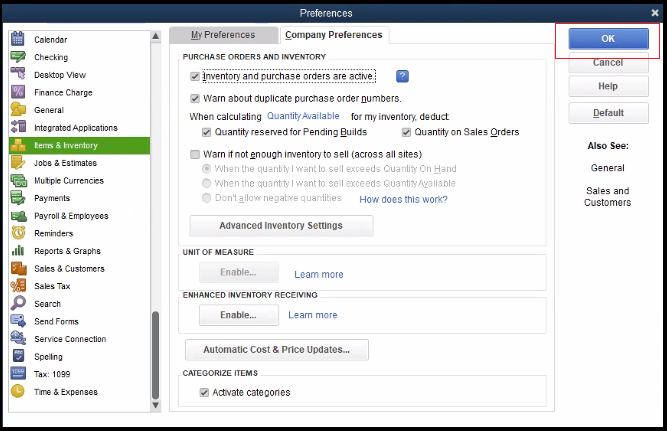Image resolution: width=667 pixels, height=431 pixels.
Task: Open the Search preferences icon
Action: click(x=17, y=304)
